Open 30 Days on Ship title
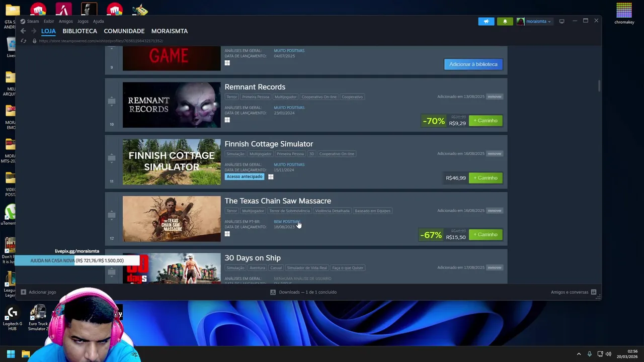The image size is (644, 362). [x=253, y=258]
